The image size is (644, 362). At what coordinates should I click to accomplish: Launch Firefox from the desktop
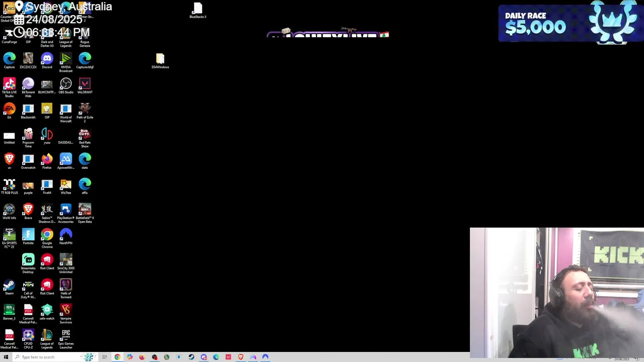pos(47,160)
